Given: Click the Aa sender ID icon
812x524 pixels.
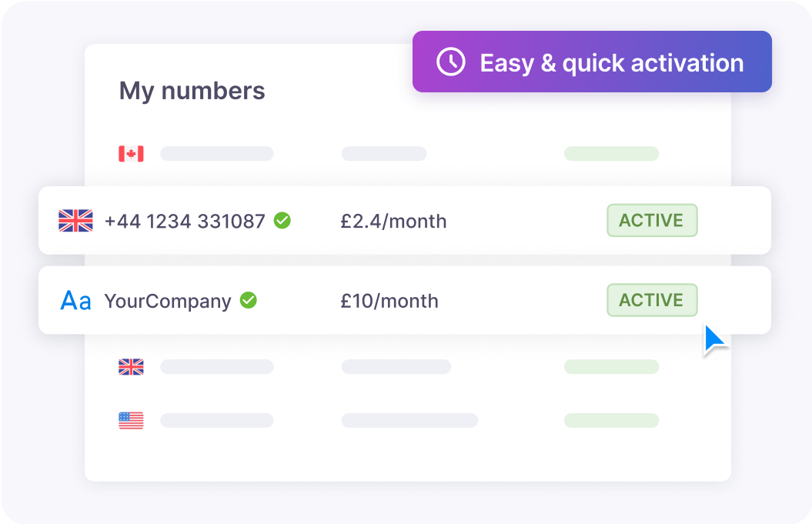Looking at the screenshot, I should tap(75, 301).
